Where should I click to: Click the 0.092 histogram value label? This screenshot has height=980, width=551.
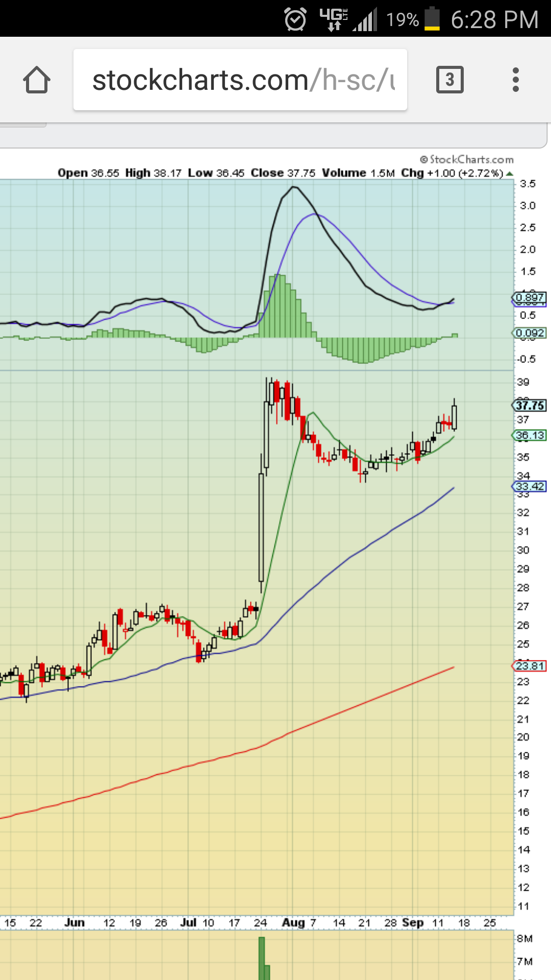pyautogui.click(x=530, y=333)
